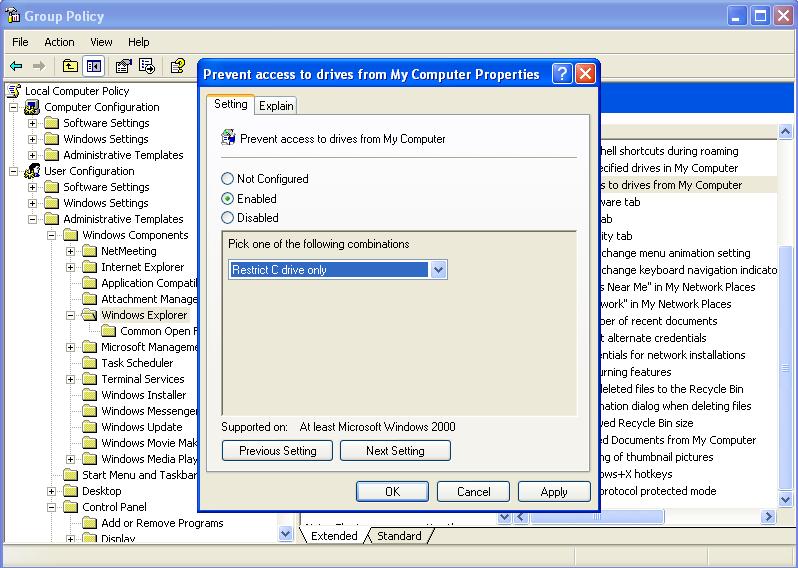798x568 pixels.
Task: Open the Action menu
Action: 59,42
